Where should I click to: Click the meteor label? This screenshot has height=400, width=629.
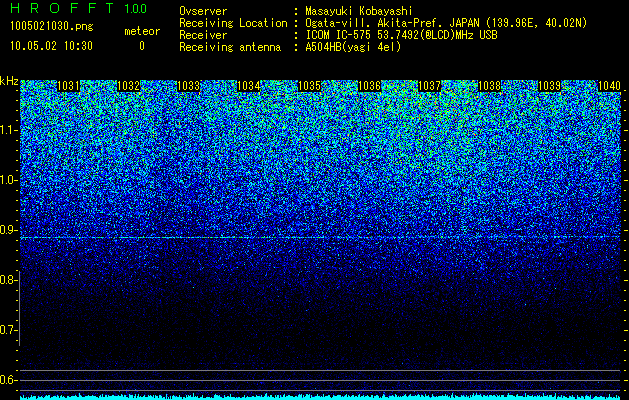click(142, 31)
